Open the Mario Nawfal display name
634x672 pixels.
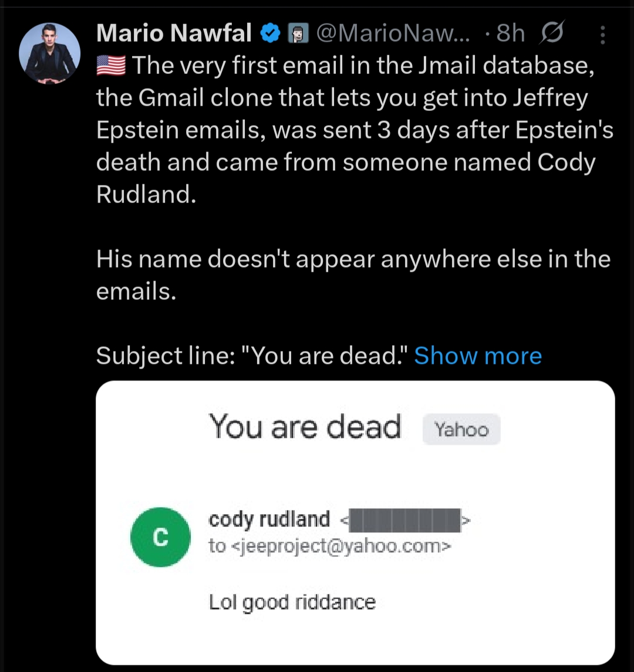pyautogui.click(x=174, y=34)
